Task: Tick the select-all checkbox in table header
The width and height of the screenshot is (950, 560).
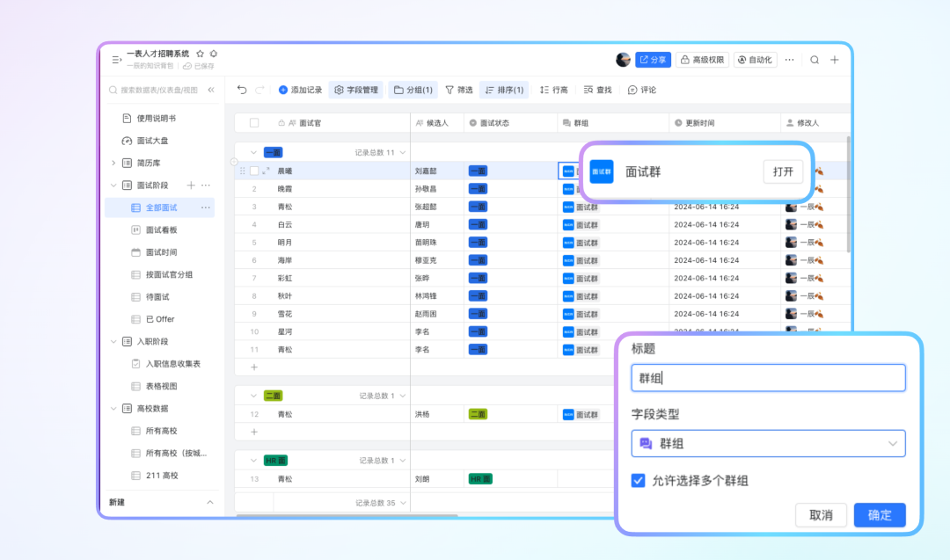Action: 254,123
